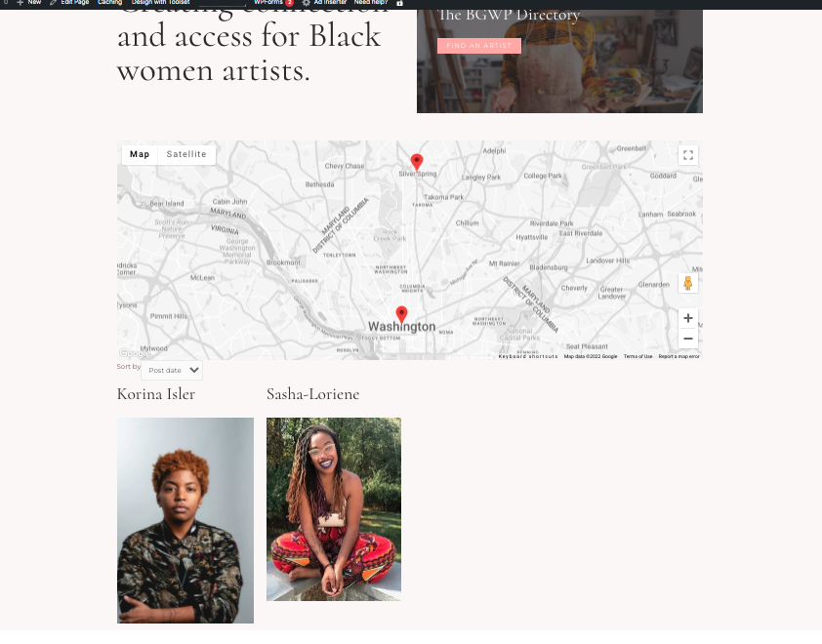Switch map to Satellite view

186,154
